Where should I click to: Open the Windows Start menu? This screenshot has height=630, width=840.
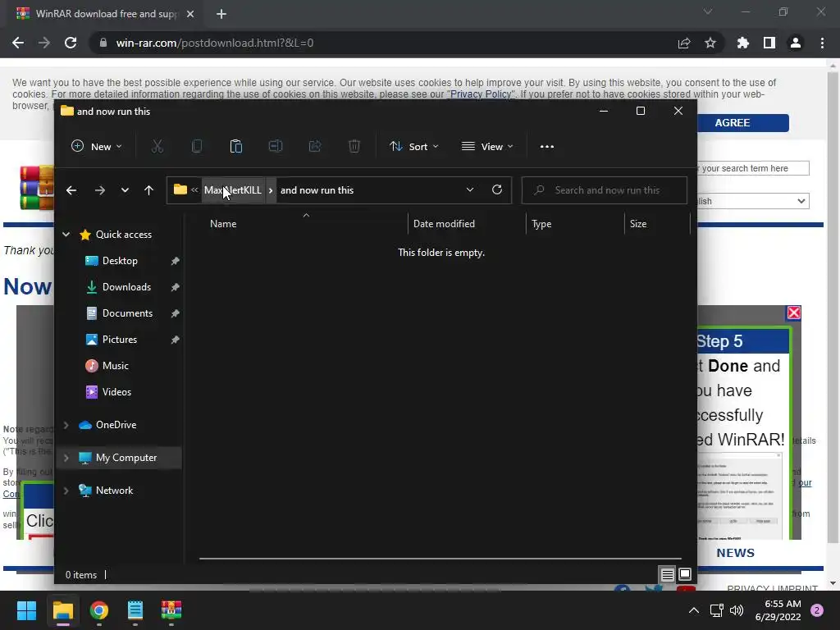26,610
